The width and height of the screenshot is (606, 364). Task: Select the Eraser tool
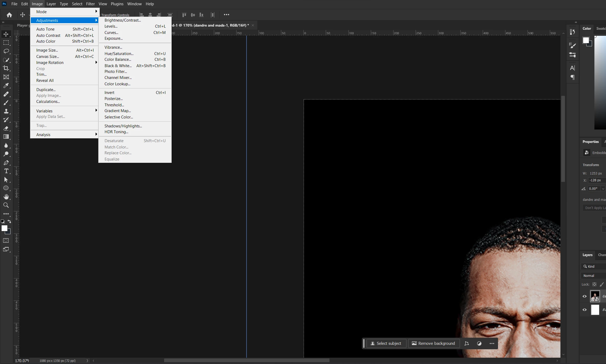6,128
